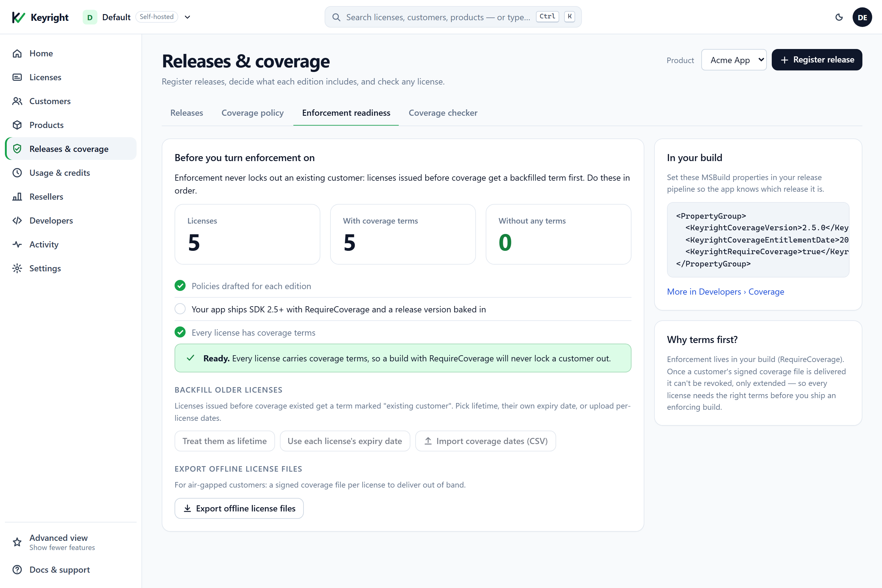Go to Licenses in the sidebar
882x588 pixels.
pos(71,77)
